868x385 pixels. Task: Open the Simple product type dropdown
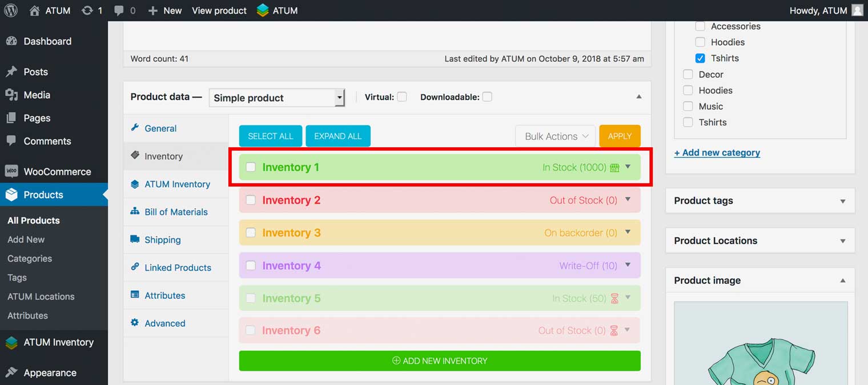tap(277, 98)
